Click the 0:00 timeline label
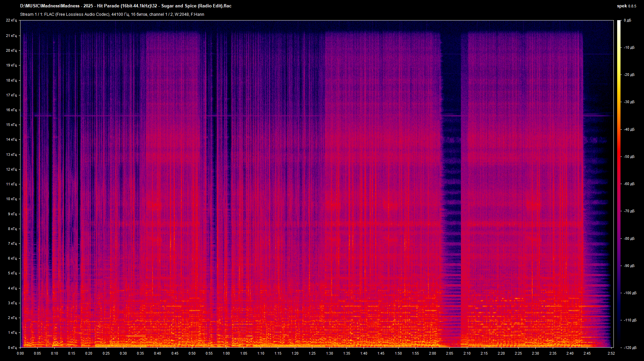644x361 pixels. pos(20,353)
